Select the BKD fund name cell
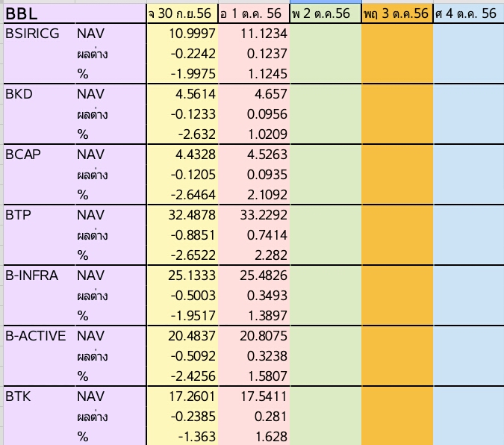Screen dimensions: 504x445 coord(40,94)
